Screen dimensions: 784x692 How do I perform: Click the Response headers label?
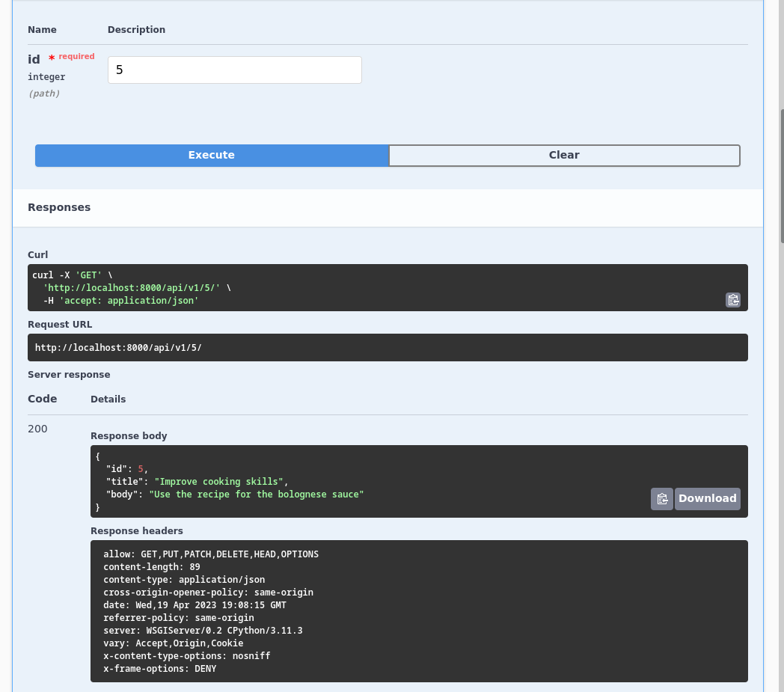(136, 530)
